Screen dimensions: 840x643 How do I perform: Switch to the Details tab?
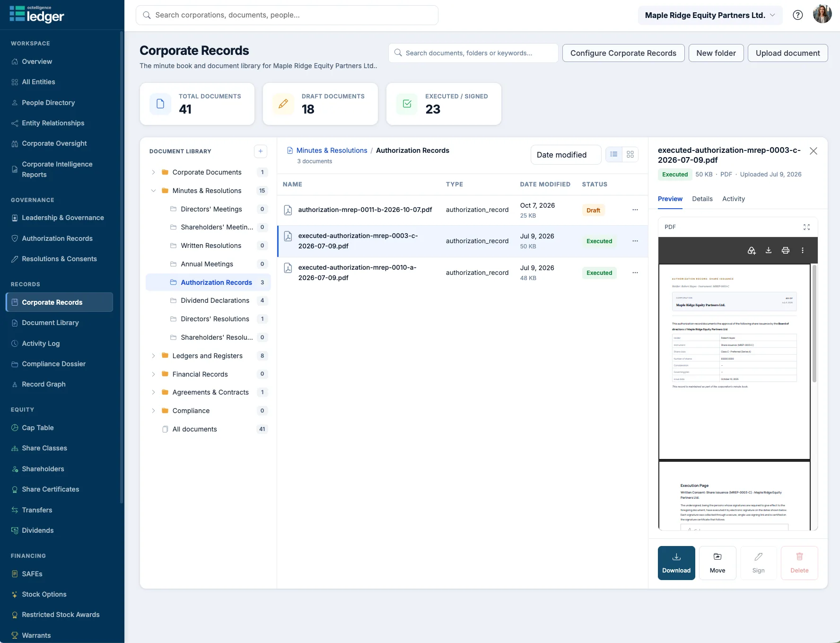pos(702,199)
